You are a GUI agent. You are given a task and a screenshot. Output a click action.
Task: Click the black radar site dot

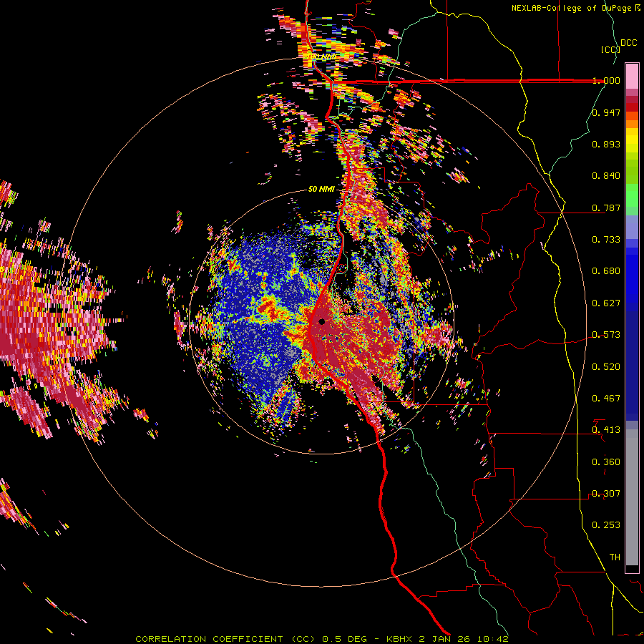[322, 321]
